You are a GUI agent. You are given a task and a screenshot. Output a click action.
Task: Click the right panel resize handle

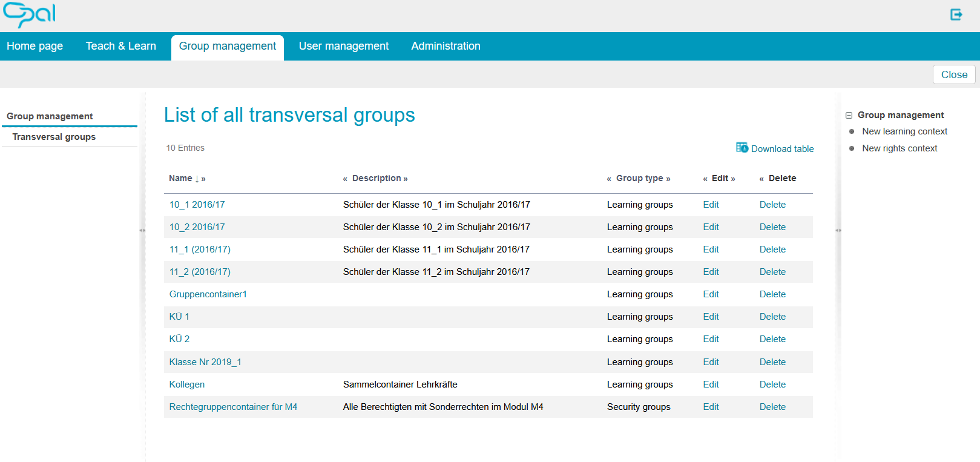[x=838, y=230]
